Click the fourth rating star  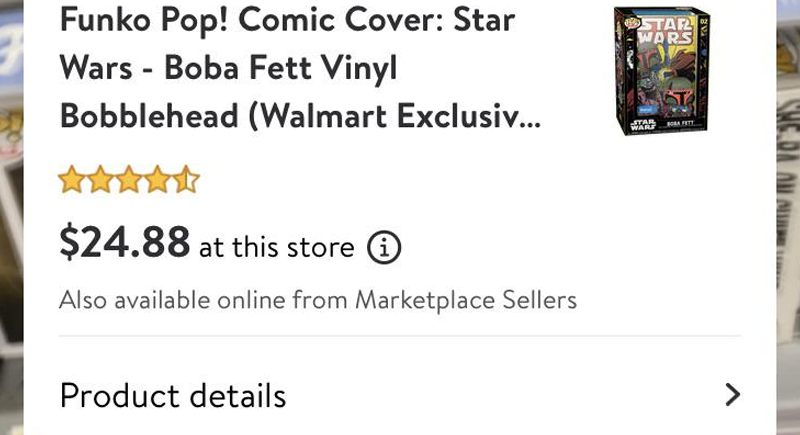[158, 181]
